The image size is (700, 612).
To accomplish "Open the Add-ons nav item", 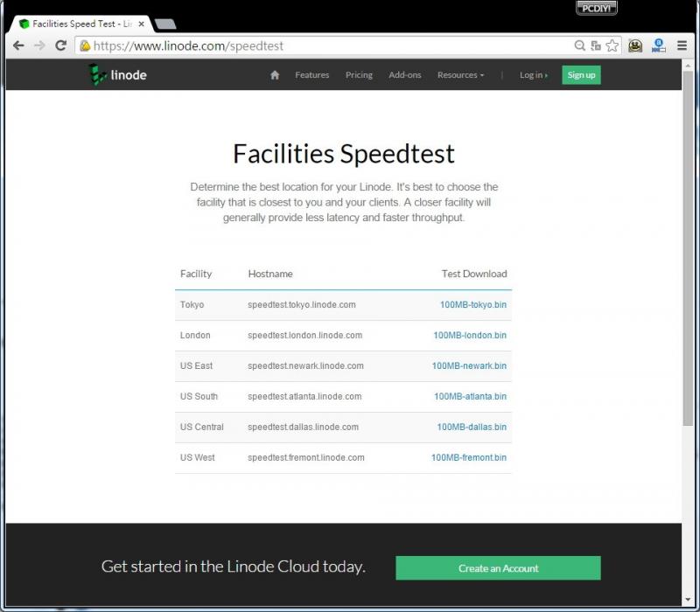I will (x=405, y=75).
